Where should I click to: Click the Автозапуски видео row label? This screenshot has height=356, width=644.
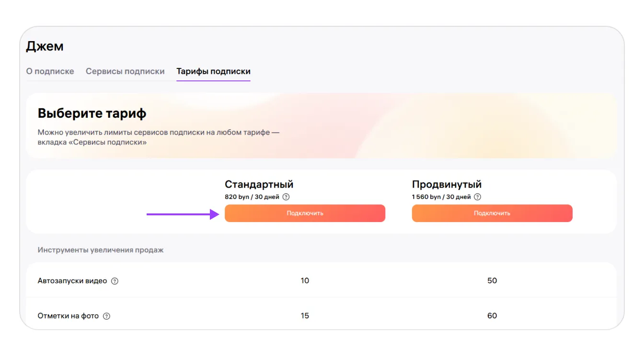click(x=72, y=281)
